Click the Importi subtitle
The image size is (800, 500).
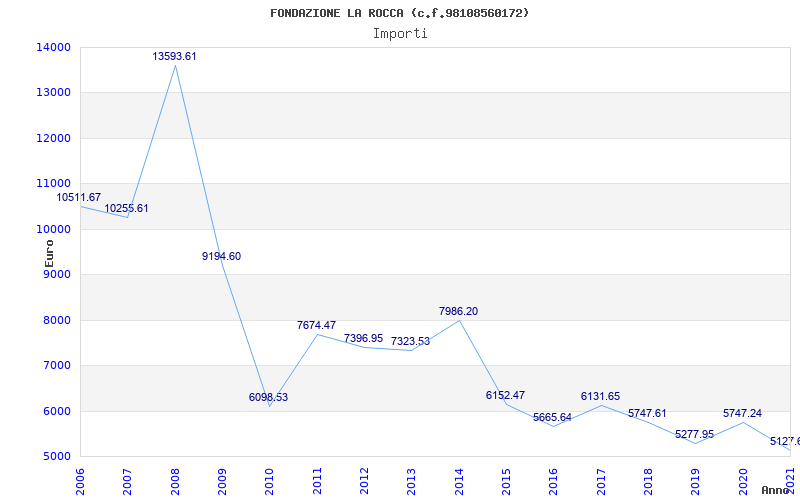(400, 34)
